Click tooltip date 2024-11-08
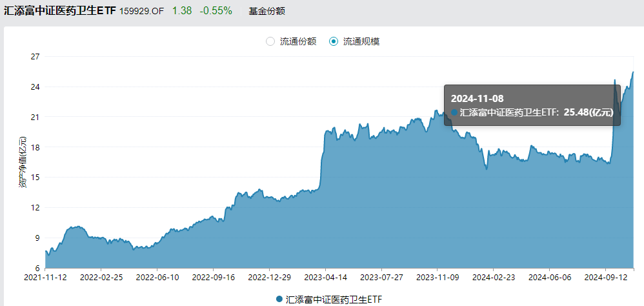 click(x=477, y=99)
